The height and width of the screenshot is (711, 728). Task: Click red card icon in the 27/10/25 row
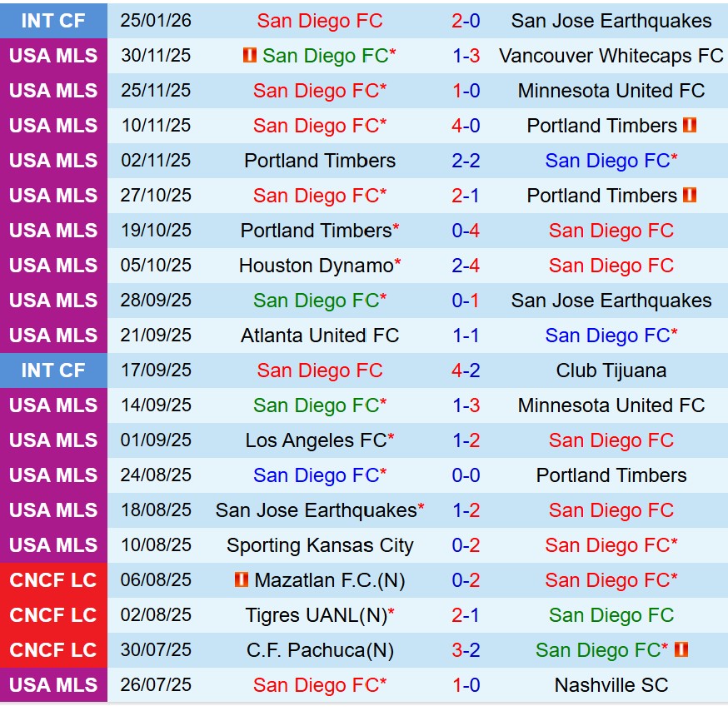click(x=689, y=196)
